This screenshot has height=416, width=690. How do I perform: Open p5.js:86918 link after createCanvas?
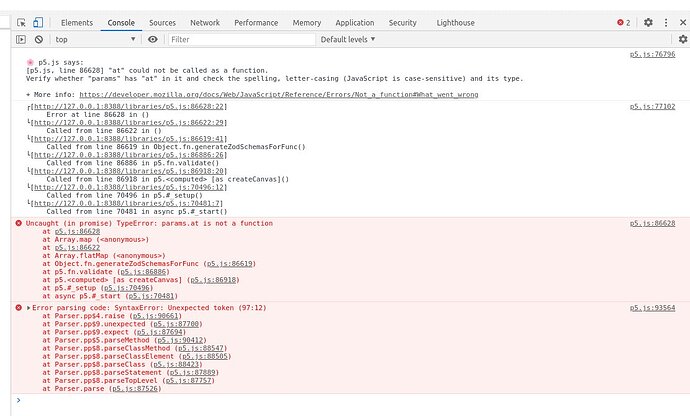213,280
